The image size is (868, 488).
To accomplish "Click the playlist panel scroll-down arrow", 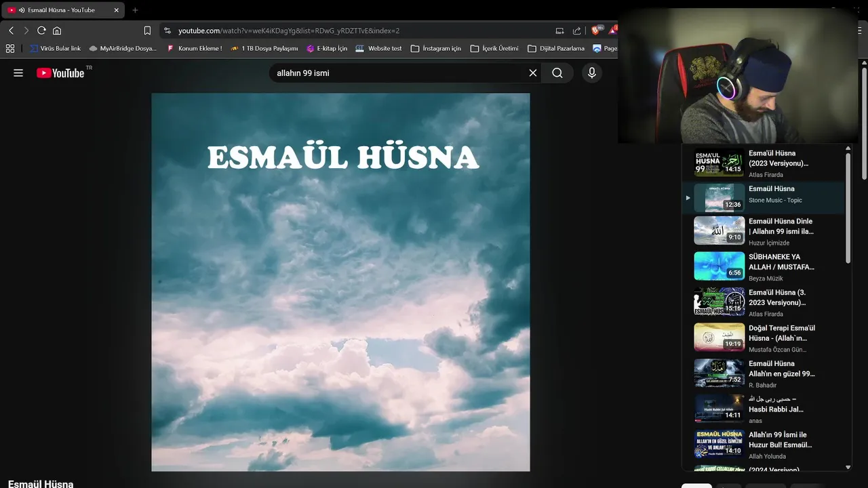I will 848,467.
